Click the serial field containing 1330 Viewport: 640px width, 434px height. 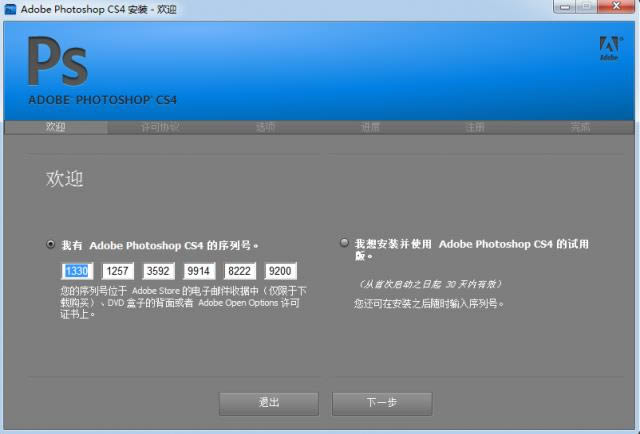tap(77, 271)
